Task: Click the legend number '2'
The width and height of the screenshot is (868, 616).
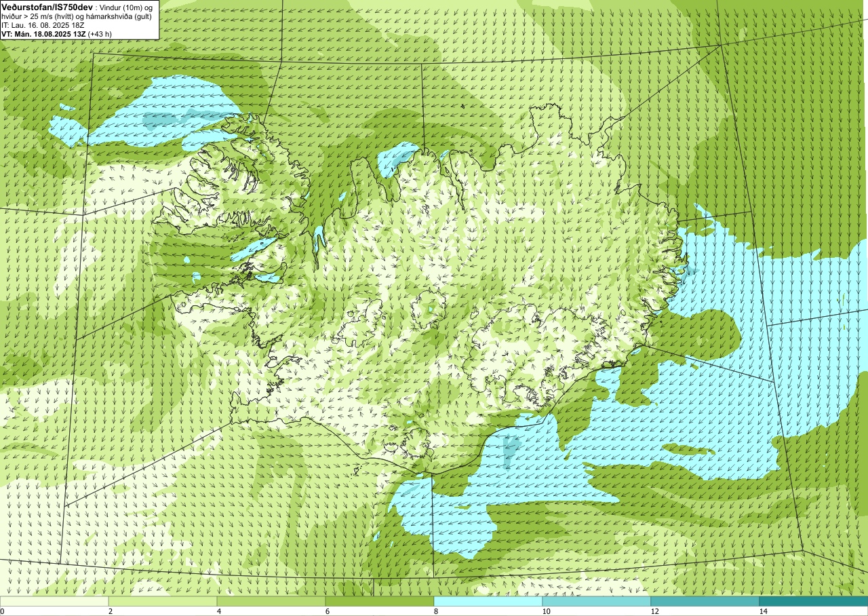Action: tap(111, 611)
